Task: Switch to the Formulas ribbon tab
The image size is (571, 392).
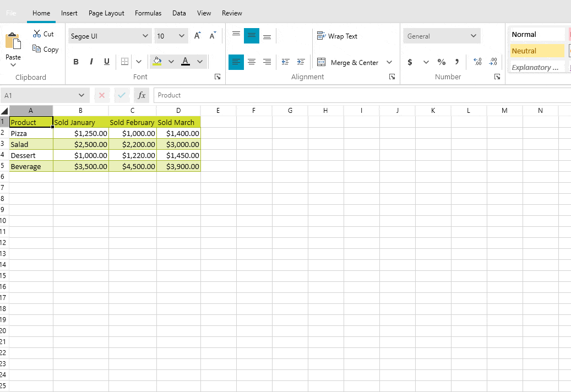Action: click(148, 13)
